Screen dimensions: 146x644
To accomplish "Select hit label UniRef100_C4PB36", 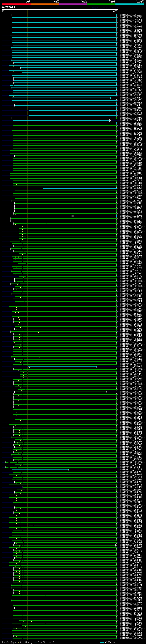I will click(x=131, y=42).
